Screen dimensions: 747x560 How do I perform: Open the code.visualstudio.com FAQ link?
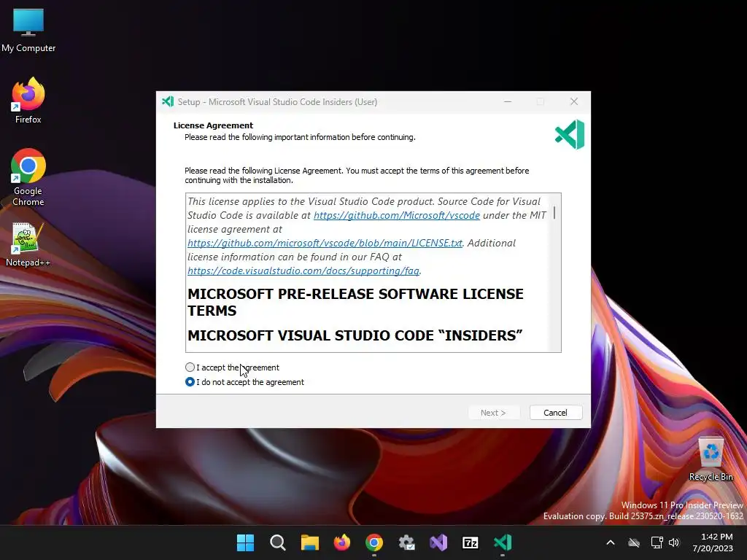point(303,271)
